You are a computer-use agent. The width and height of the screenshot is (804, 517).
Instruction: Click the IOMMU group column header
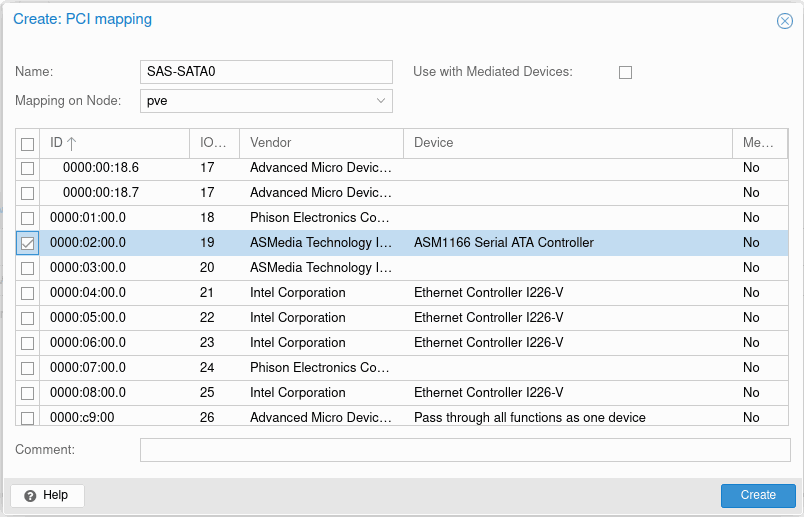click(214, 143)
